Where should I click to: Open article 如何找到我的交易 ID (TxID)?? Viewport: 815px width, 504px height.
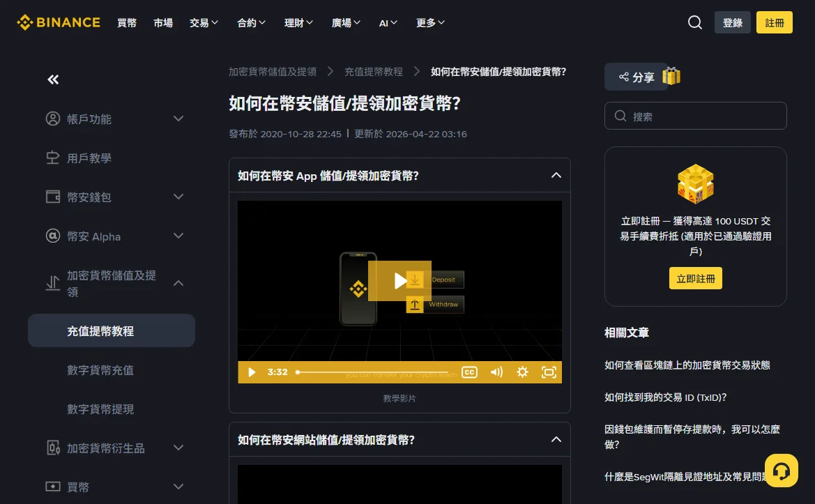665,397
